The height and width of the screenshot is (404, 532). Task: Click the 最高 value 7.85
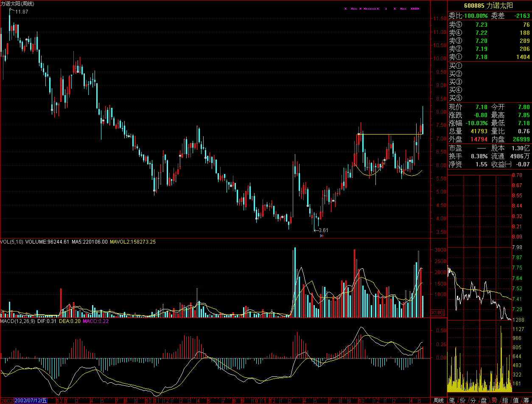tap(524, 115)
